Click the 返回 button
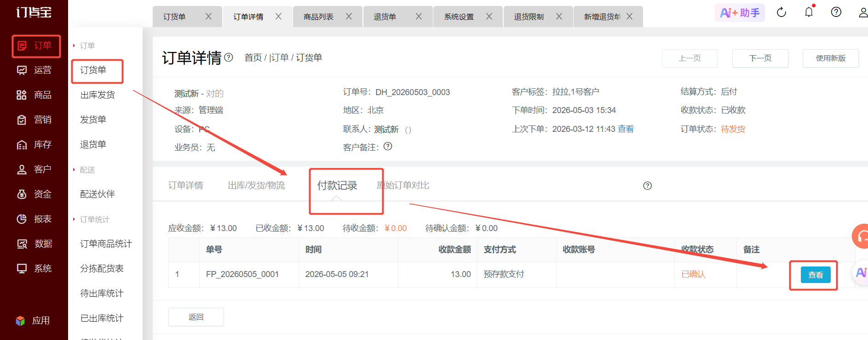This screenshot has height=340, width=868. click(196, 317)
